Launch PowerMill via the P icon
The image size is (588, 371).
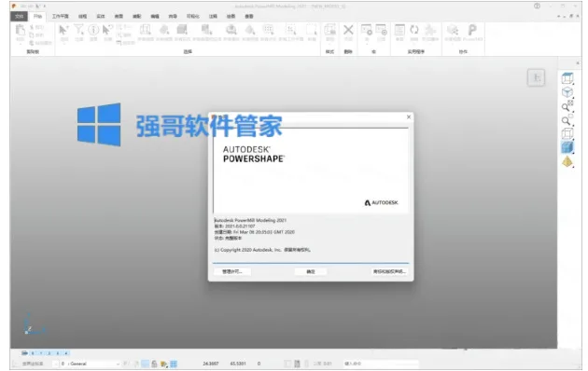coord(472,30)
